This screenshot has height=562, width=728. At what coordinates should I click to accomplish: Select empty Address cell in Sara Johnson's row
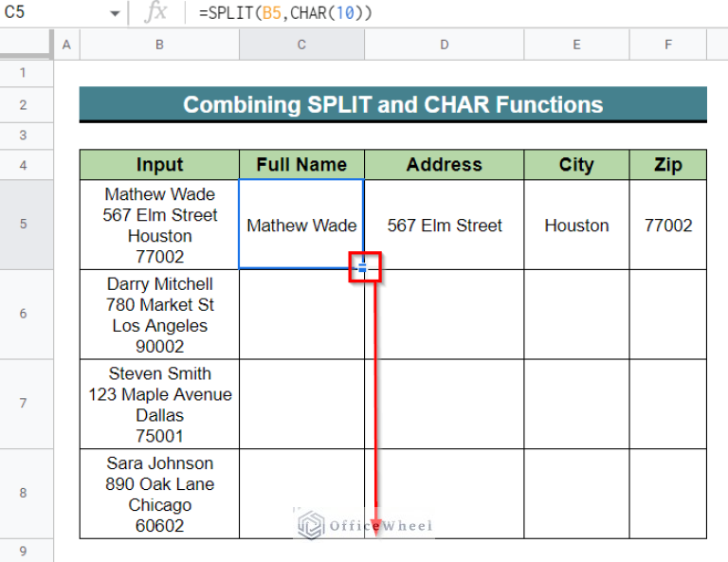[445, 494]
